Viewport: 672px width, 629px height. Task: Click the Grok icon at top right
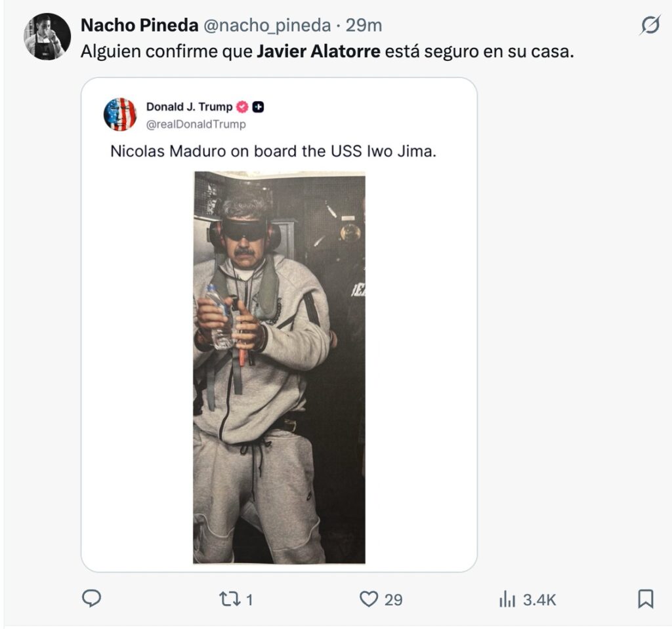point(650,26)
